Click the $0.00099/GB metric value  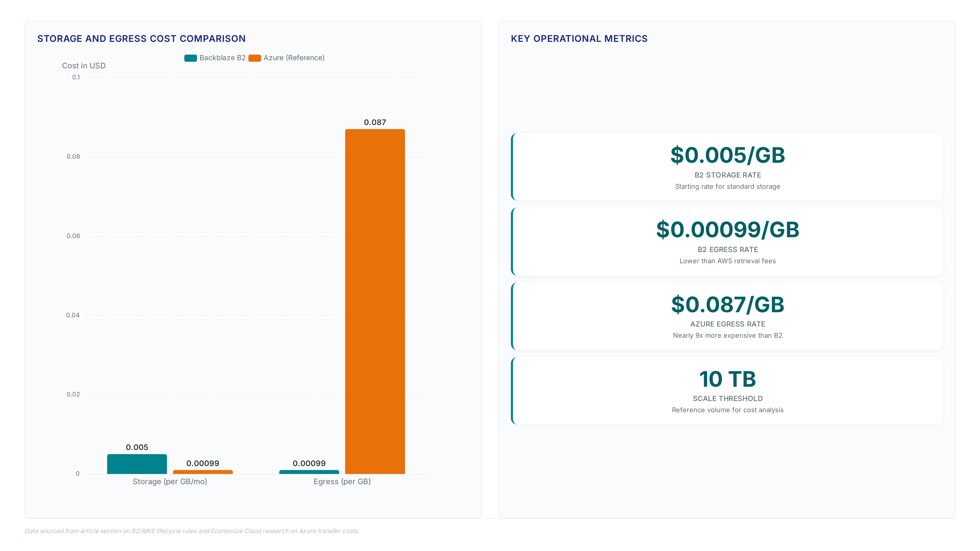pyautogui.click(x=727, y=230)
